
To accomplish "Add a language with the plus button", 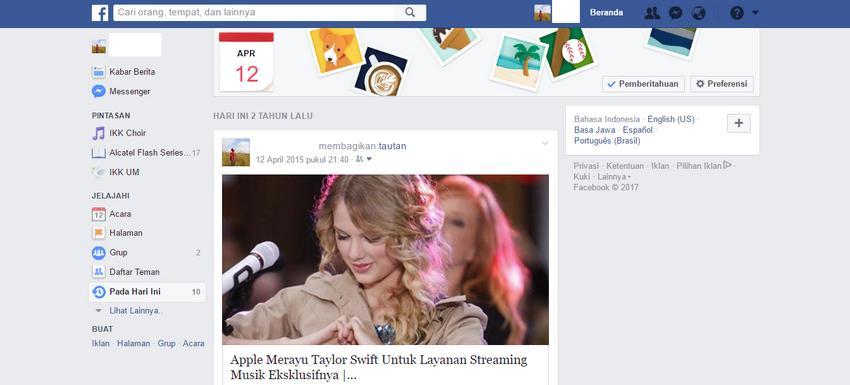I will tap(738, 123).
